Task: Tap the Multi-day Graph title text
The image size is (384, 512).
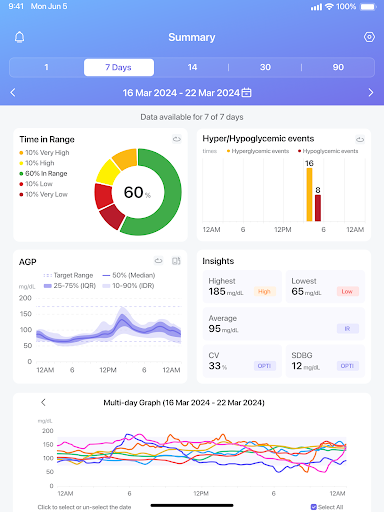Action: pyautogui.click(x=184, y=403)
